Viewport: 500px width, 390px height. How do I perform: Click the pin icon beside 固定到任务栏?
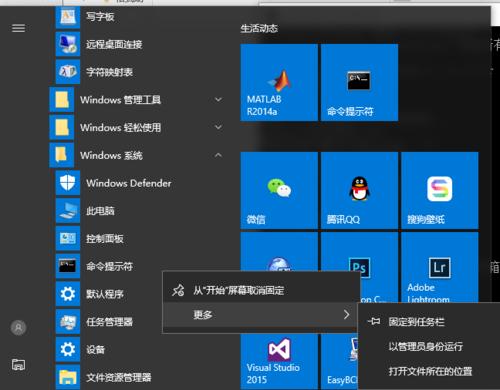pyautogui.click(x=374, y=321)
